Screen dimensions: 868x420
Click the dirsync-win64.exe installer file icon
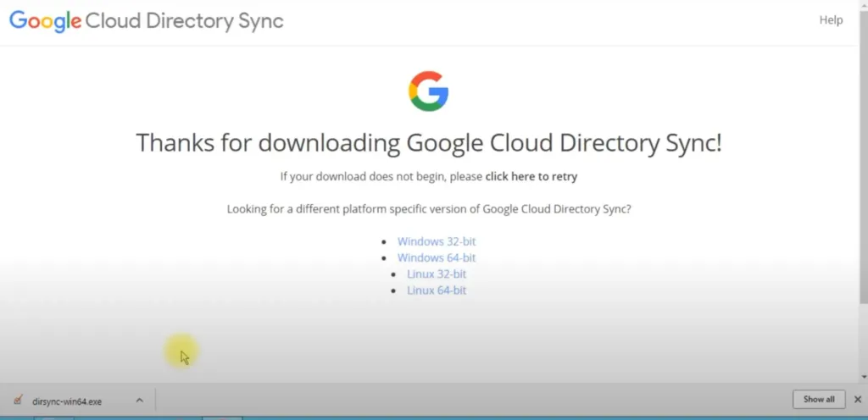coord(18,401)
